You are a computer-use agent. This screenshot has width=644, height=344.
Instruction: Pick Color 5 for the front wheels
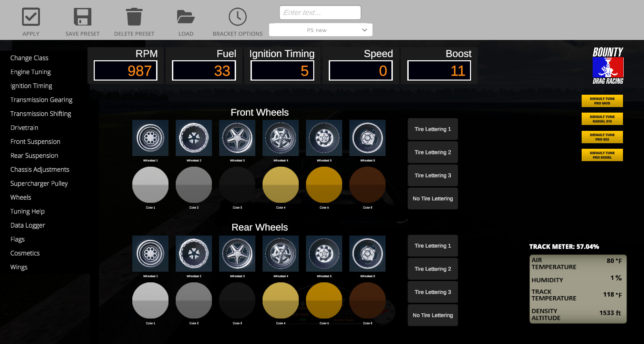pyautogui.click(x=324, y=185)
